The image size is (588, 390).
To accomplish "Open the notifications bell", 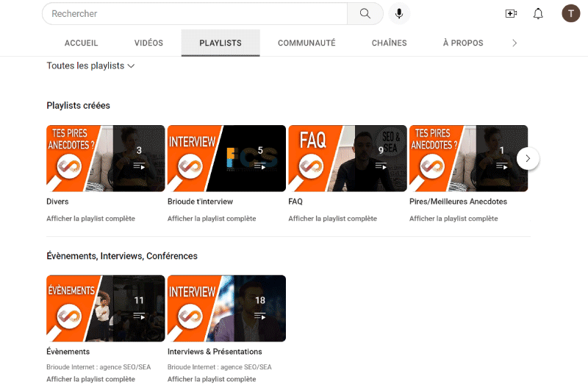I will tap(538, 14).
